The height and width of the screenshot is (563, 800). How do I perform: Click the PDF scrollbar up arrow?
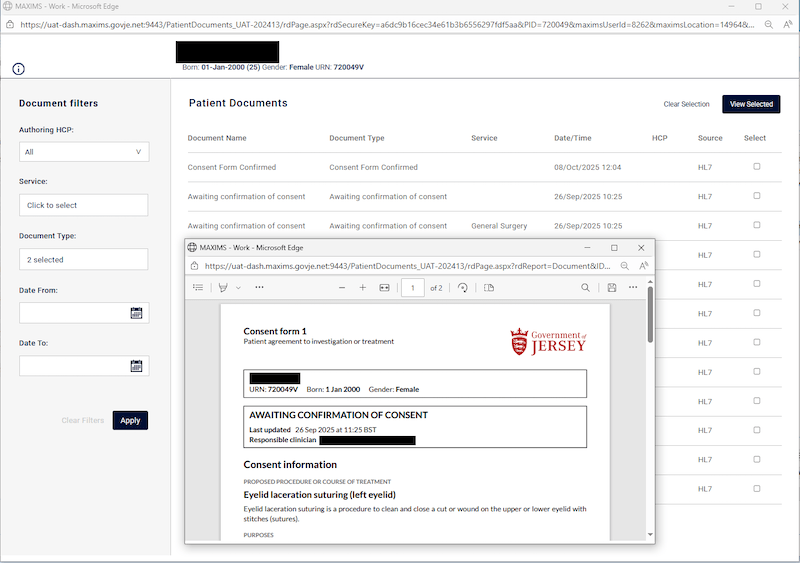tap(650, 282)
